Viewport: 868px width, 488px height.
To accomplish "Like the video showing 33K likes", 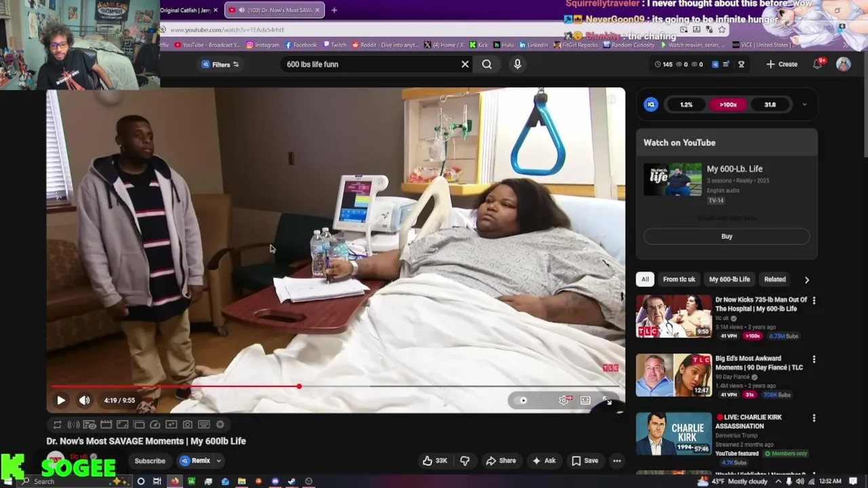I will pyautogui.click(x=435, y=461).
